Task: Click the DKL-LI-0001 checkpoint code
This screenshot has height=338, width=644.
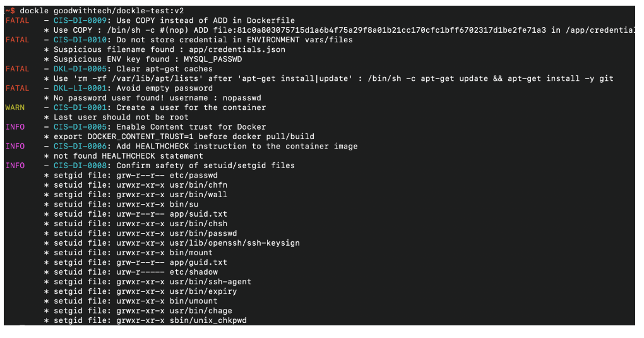Action: point(80,88)
